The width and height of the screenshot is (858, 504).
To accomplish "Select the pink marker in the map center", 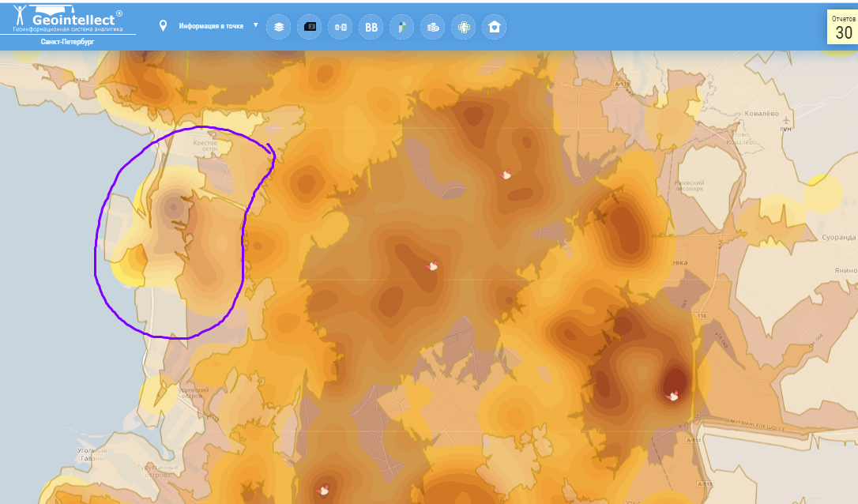I will [431, 266].
